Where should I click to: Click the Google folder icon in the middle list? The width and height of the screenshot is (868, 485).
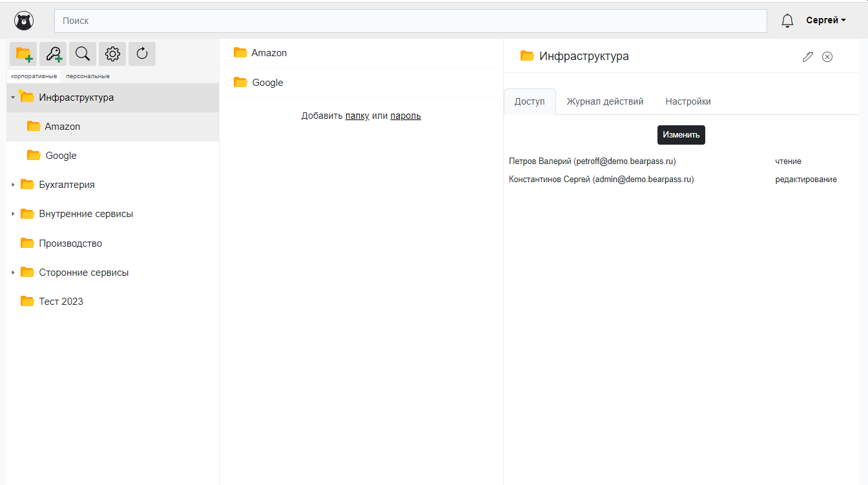click(241, 83)
